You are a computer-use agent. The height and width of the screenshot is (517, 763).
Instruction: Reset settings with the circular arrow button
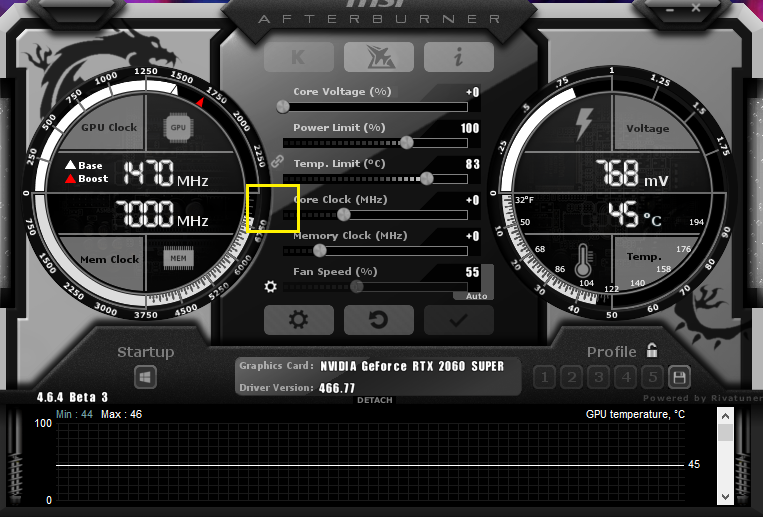click(x=379, y=320)
